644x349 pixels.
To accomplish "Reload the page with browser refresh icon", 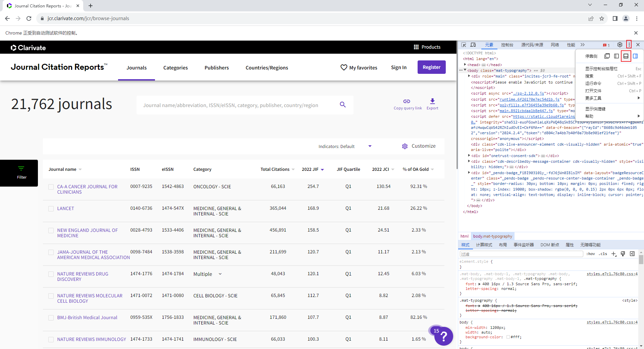I will (29, 18).
